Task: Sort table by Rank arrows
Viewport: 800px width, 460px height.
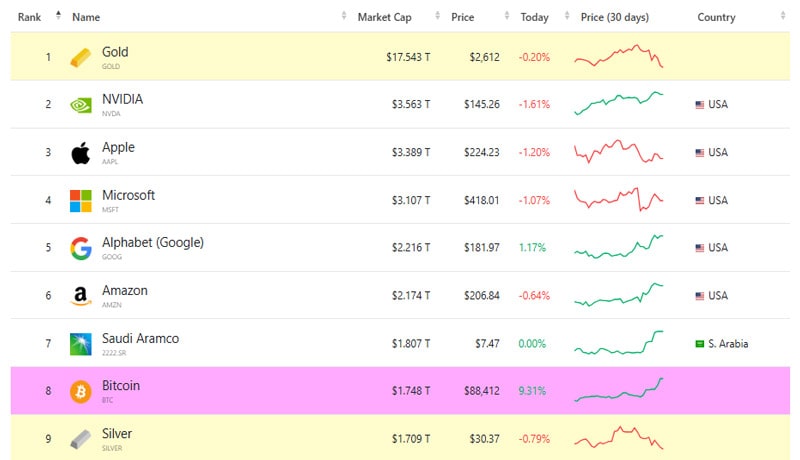Action: point(58,15)
